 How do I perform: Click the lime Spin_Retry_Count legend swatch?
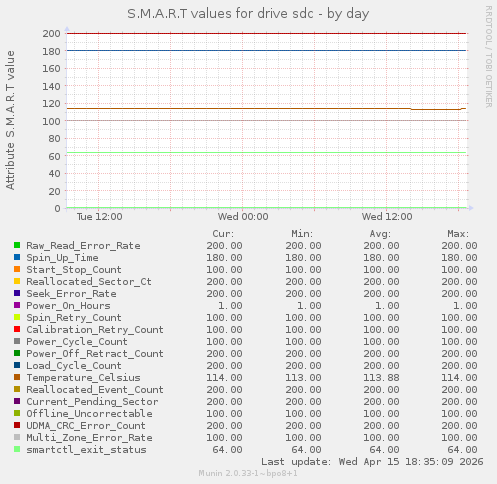(x=17, y=317)
